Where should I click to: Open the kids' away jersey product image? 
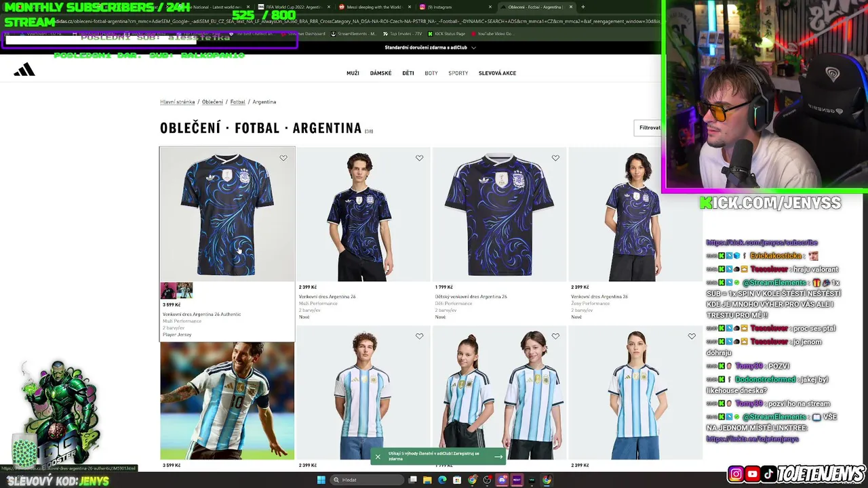coord(499,215)
